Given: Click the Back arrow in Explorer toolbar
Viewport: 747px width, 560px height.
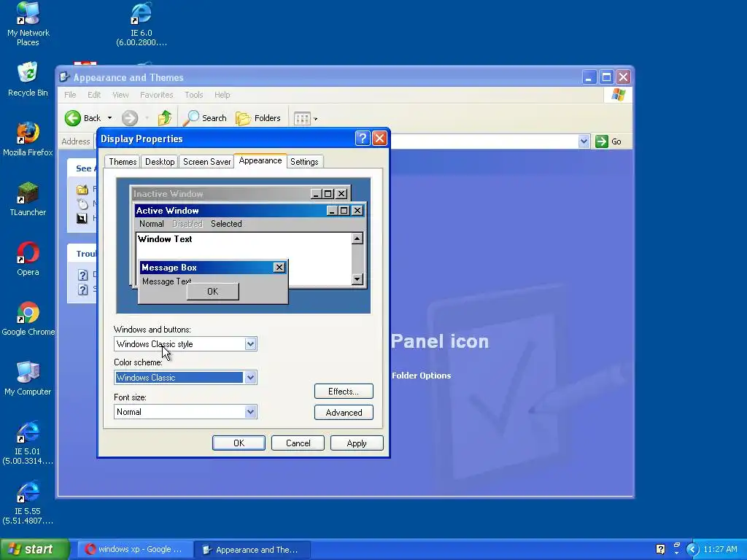Looking at the screenshot, I should click(x=83, y=118).
